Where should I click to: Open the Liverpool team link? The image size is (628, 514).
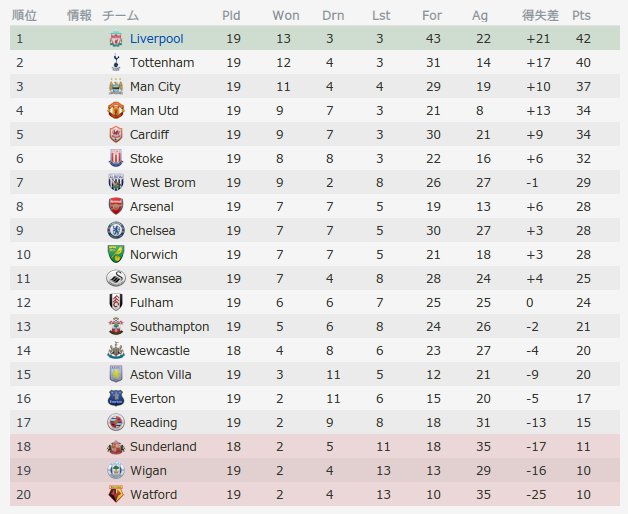pyautogui.click(x=157, y=39)
